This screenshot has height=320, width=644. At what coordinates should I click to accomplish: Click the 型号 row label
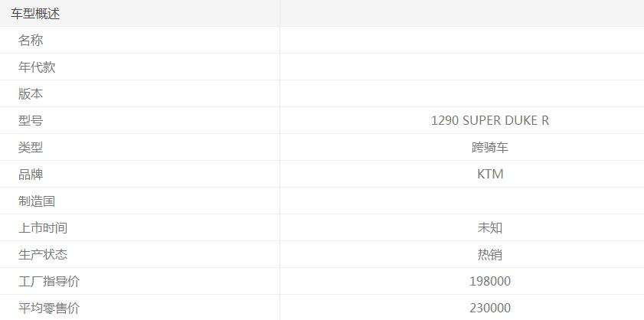tap(31, 121)
